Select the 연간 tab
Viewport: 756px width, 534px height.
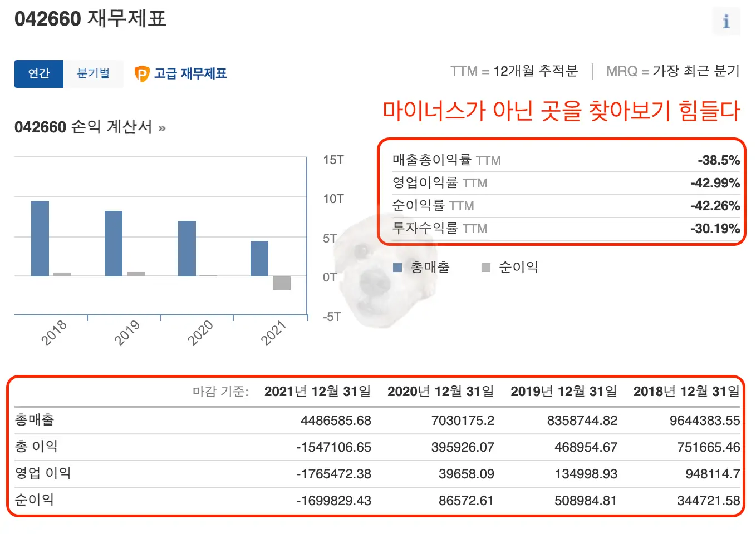(38, 73)
